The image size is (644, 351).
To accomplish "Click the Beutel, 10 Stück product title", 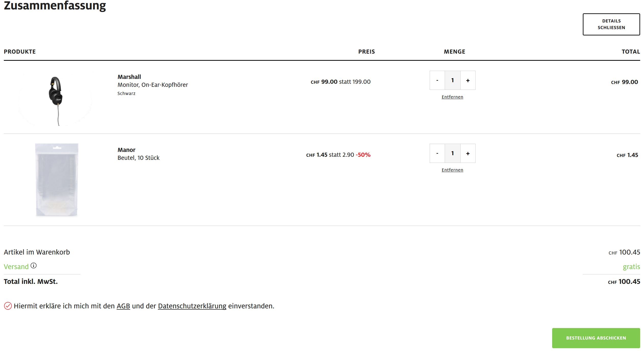I will [138, 158].
